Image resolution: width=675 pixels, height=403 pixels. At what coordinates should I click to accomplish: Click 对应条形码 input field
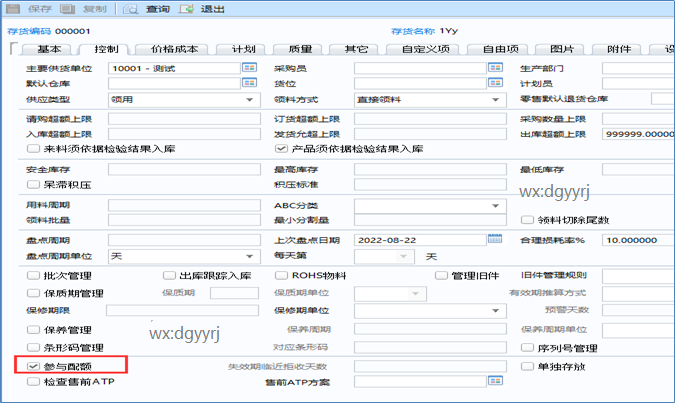pyautogui.click(x=430, y=347)
